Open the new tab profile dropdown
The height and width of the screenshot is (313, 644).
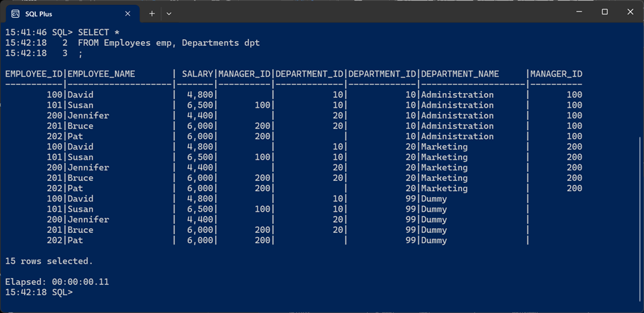coord(169,14)
